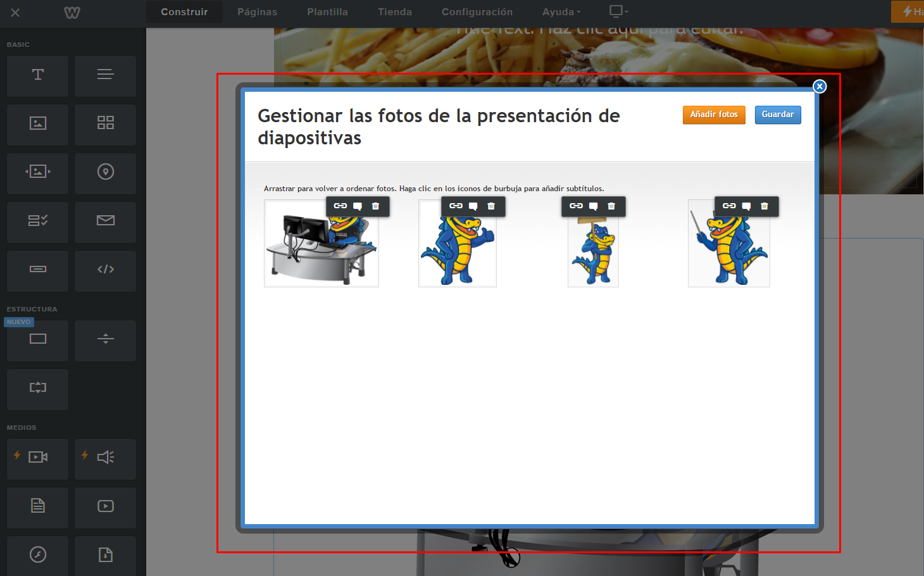Delete the pointer-stick gator photo
Image resolution: width=924 pixels, height=576 pixels.
pyautogui.click(x=765, y=206)
